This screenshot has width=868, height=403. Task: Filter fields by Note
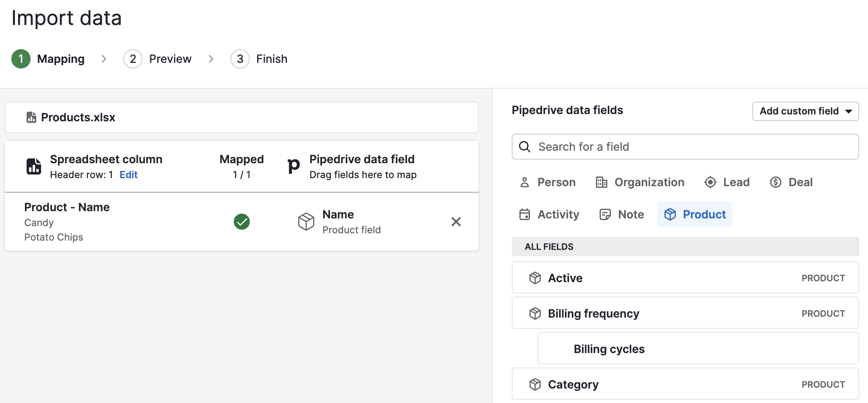point(622,214)
